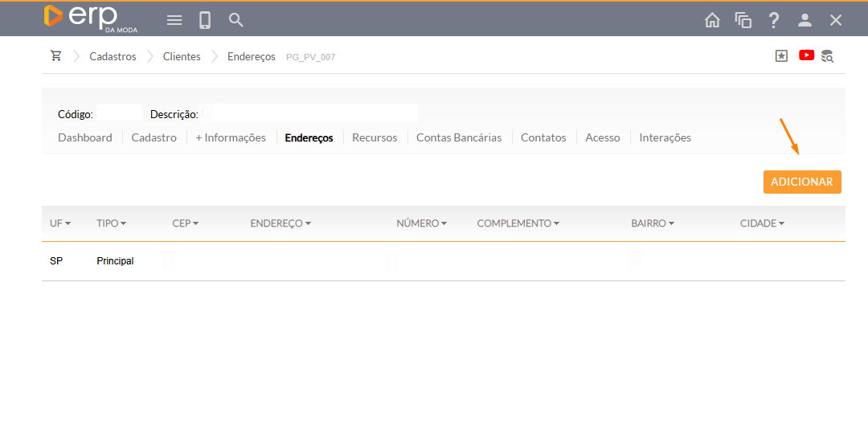Click the shopping cart breadcrumb icon
868x438 pixels.
(x=56, y=56)
